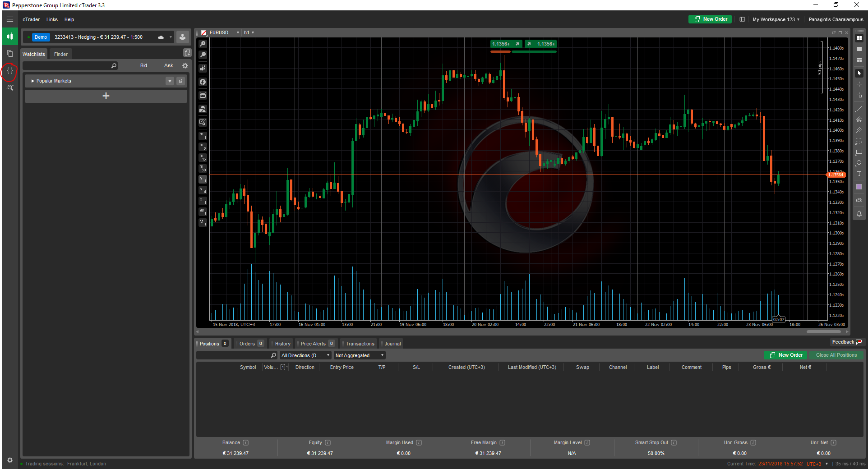The image size is (868, 469).
Task: Add a price alert with bell icon
Action: (859, 214)
